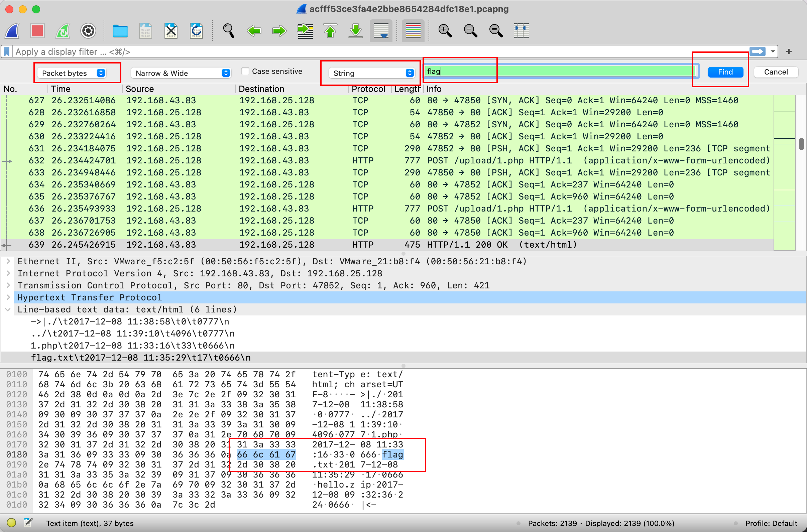Click the resize columns icon
The image size is (807, 532).
pyautogui.click(x=521, y=31)
